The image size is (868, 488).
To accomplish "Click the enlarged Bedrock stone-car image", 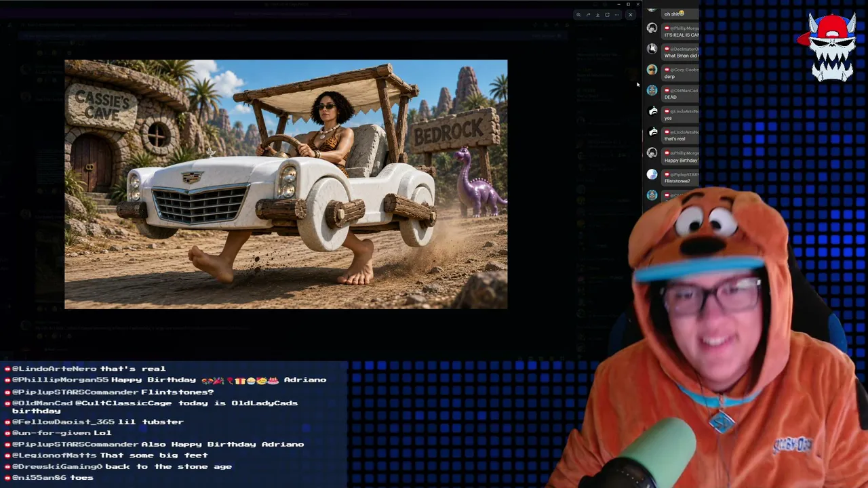I will pos(285,184).
